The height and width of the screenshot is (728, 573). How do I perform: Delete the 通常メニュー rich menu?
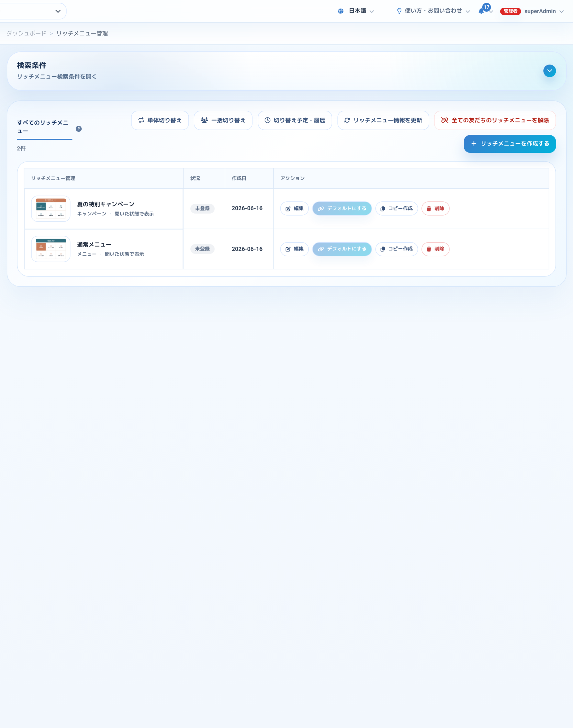[x=435, y=249]
